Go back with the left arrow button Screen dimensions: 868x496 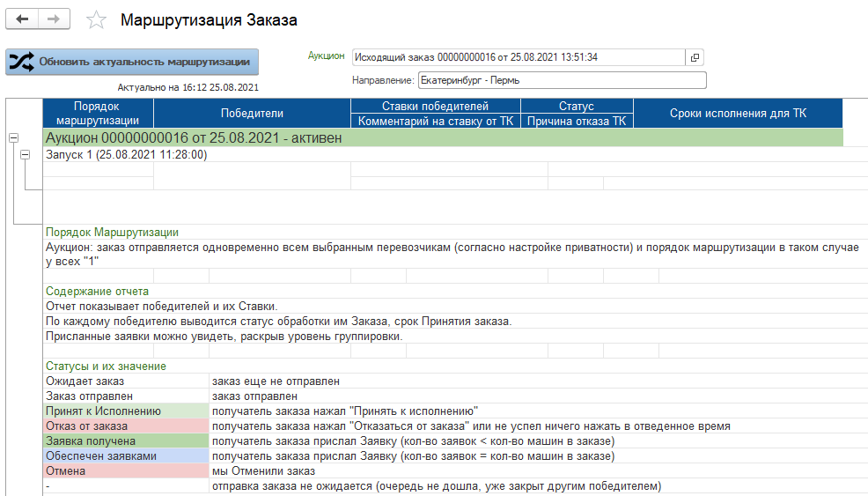(22, 19)
